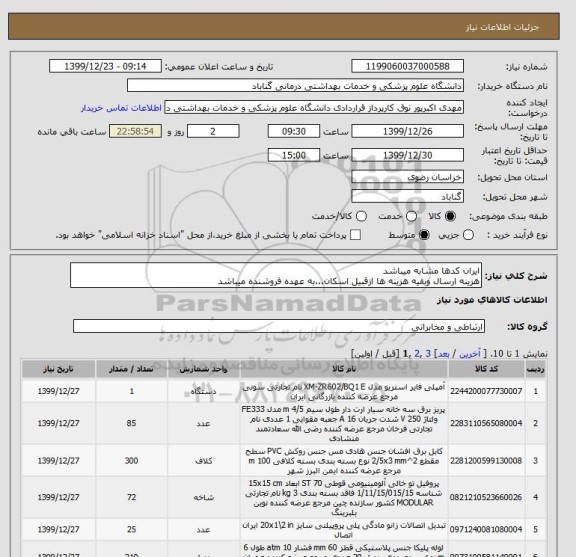Open the اطلاعات تماس خریدار link
This screenshot has height=557, width=576.
click(x=121, y=108)
